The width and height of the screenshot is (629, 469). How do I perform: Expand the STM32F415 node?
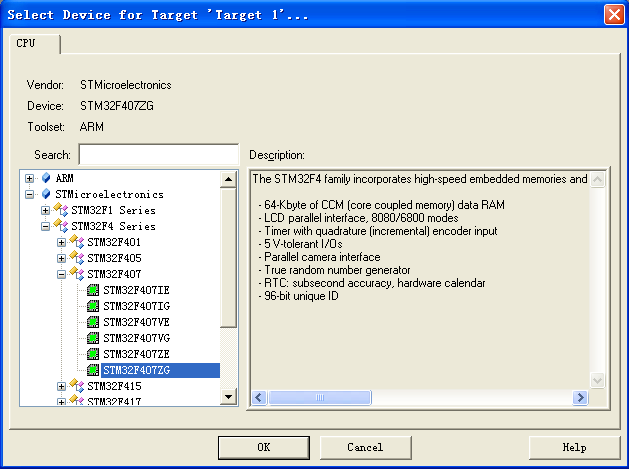[61, 387]
